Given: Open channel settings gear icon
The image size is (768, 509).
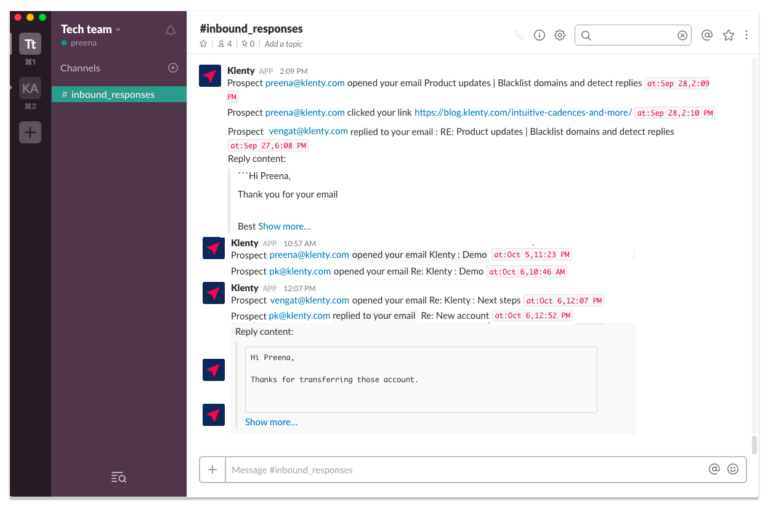Looking at the screenshot, I should click(x=559, y=35).
